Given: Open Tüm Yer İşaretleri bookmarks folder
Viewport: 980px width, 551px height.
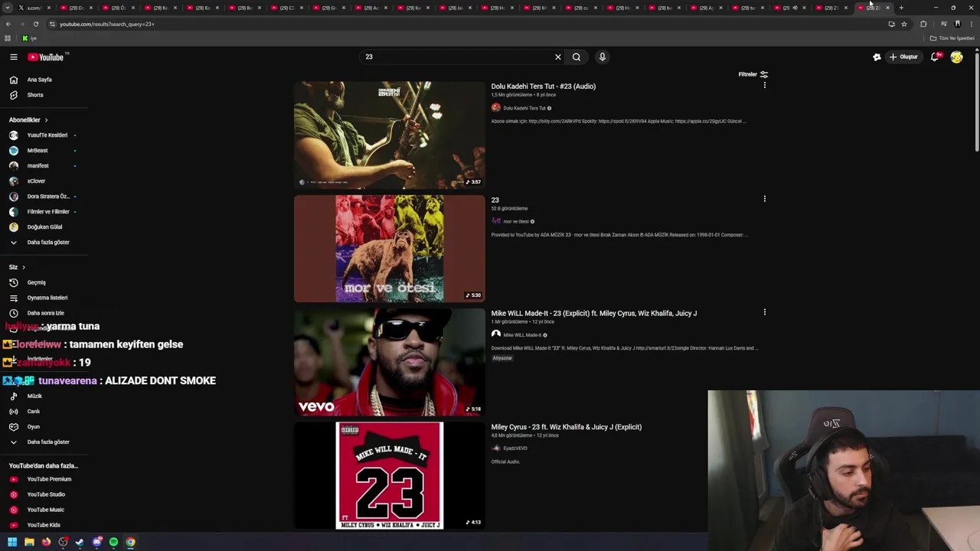Looking at the screenshot, I should tap(952, 38).
